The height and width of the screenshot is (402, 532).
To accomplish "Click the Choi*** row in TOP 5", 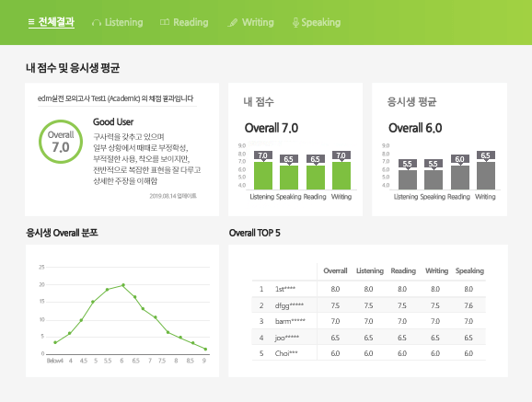I will pyautogui.click(x=369, y=353).
